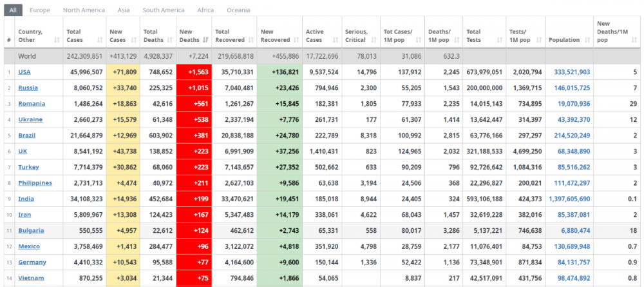Switch to the Europe tab

(x=40, y=10)
